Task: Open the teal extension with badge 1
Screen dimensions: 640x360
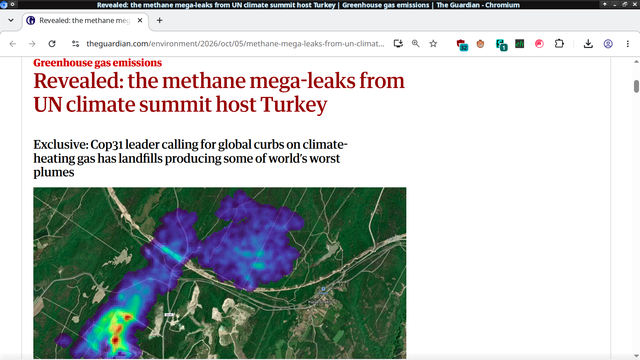Action: pos(501,44)
